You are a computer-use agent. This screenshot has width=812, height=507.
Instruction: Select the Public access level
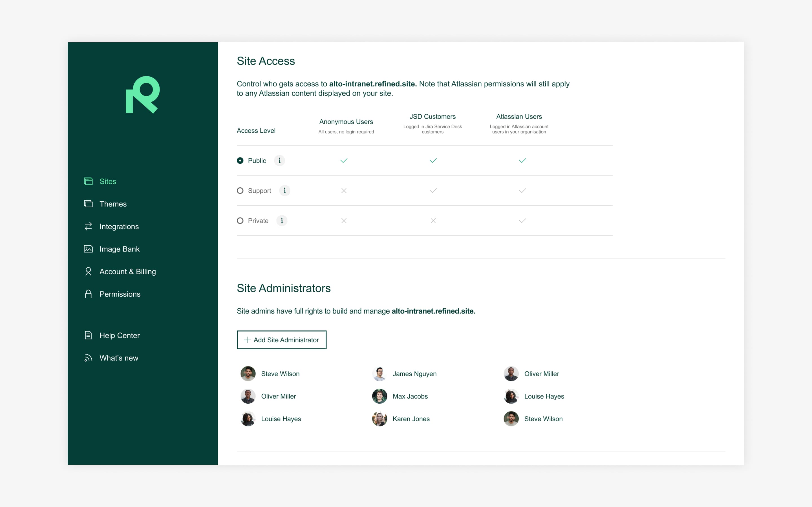(240, 161)
